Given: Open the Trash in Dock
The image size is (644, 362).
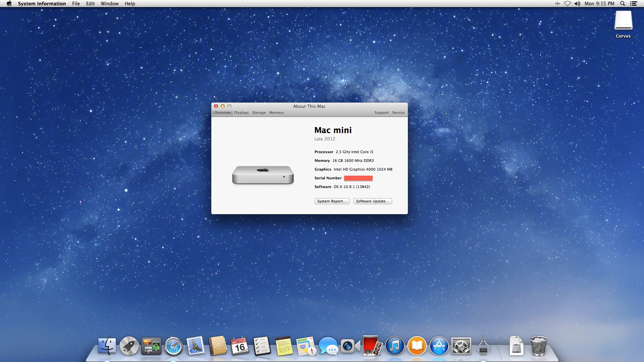Looking at the screenshot, I should point(539,346).
